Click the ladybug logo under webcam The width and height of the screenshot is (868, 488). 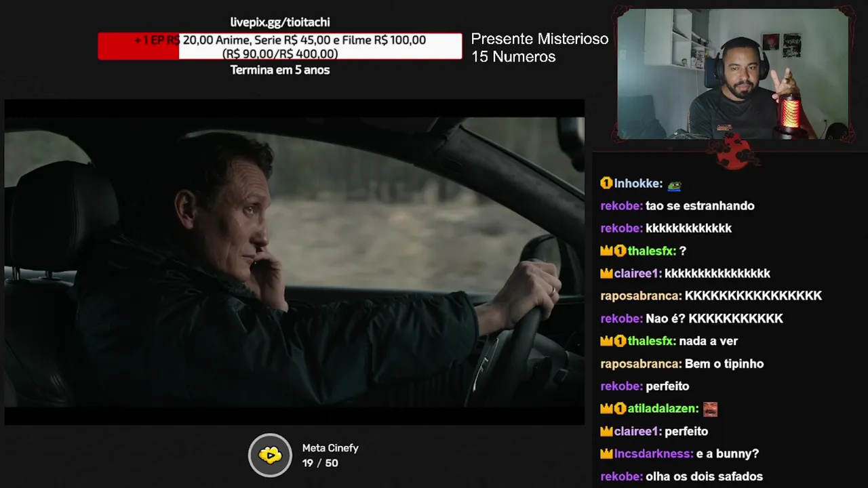[733, 152]
